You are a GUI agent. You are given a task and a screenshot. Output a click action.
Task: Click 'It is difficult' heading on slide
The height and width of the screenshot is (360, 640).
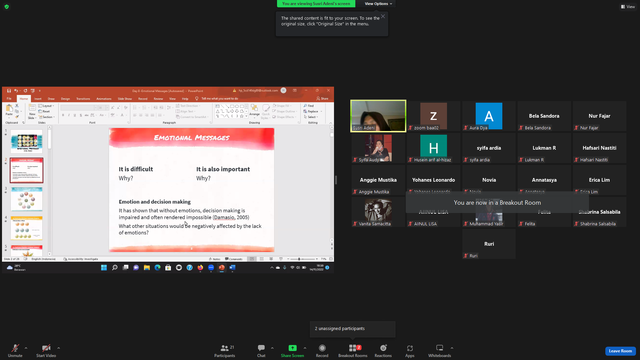[x=136, y=169]
